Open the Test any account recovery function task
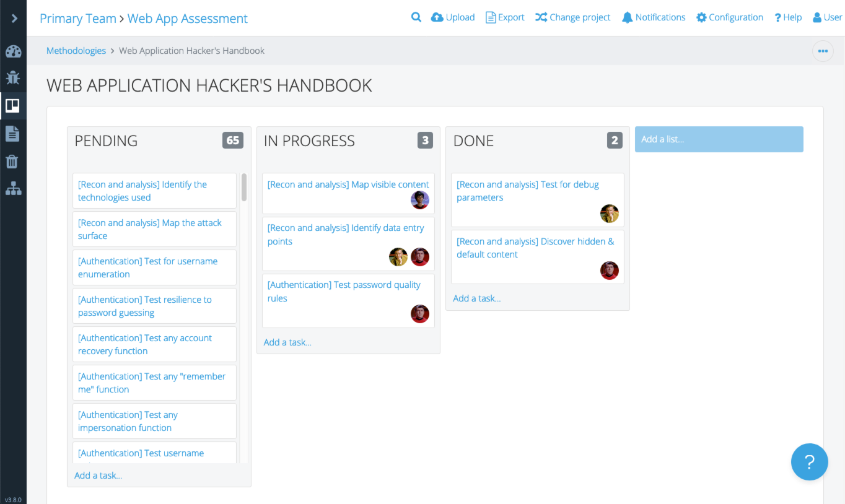The height and width of the screenshot is (504, 845). click(154, 344)
